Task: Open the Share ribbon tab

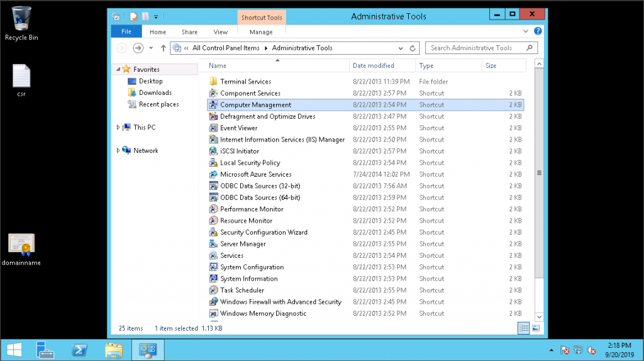Action: click(x=190, y=32)
